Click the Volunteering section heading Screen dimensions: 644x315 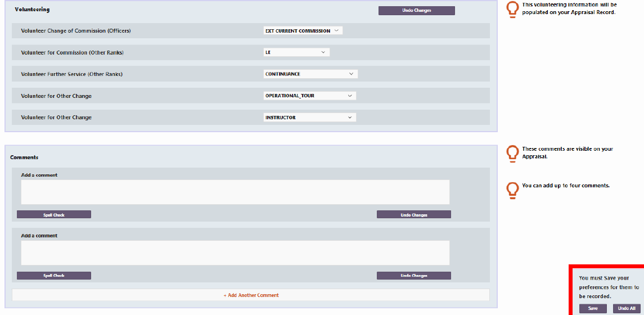(x=32, y=10)
